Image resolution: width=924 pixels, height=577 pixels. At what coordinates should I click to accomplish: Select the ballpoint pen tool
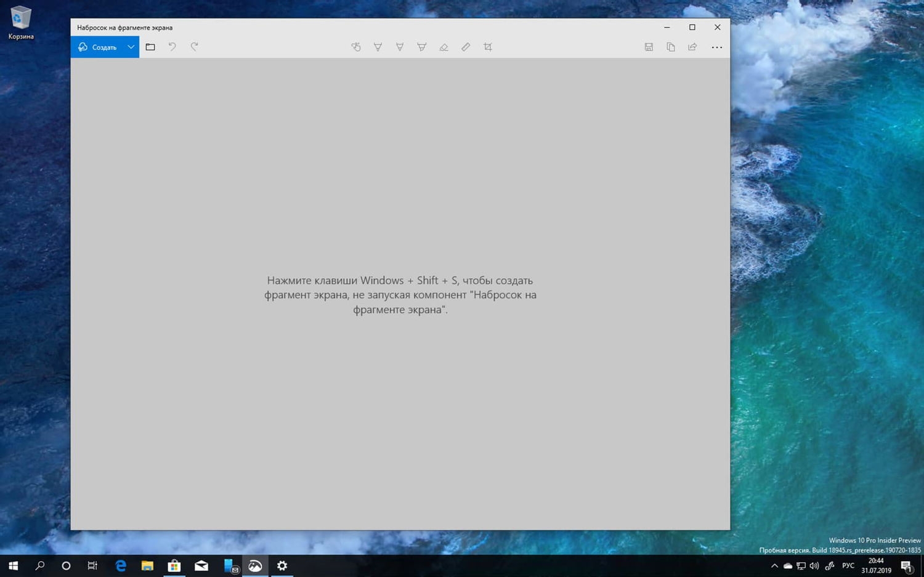378,47
